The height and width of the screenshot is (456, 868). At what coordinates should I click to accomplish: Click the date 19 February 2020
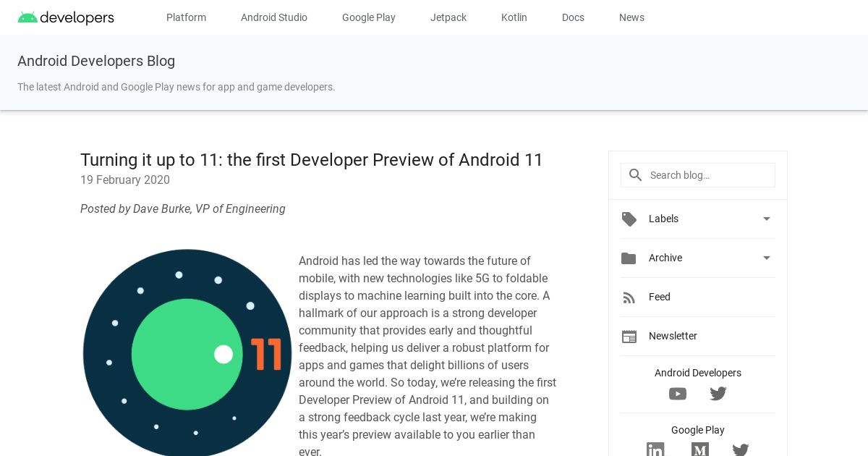125,180
